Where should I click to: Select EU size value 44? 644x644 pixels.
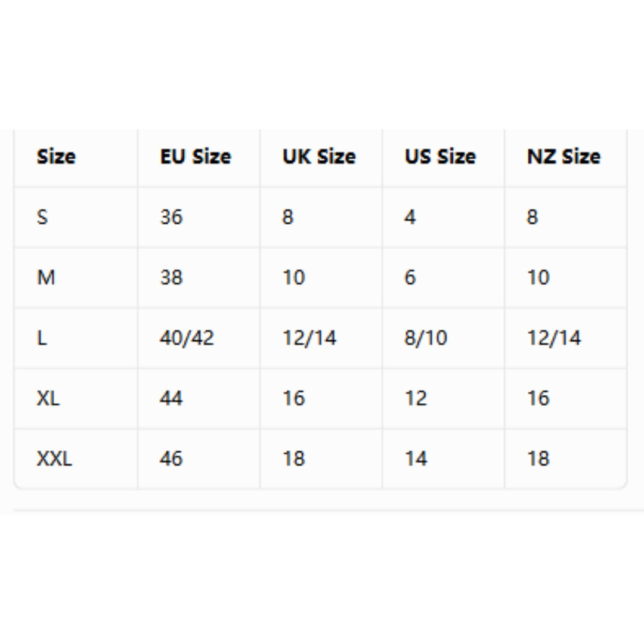tap(171, 398)
